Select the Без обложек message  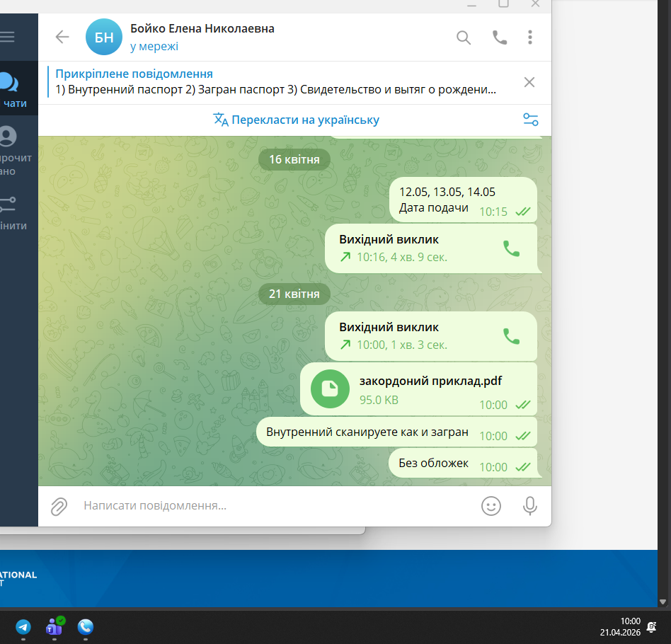(463, 463)
